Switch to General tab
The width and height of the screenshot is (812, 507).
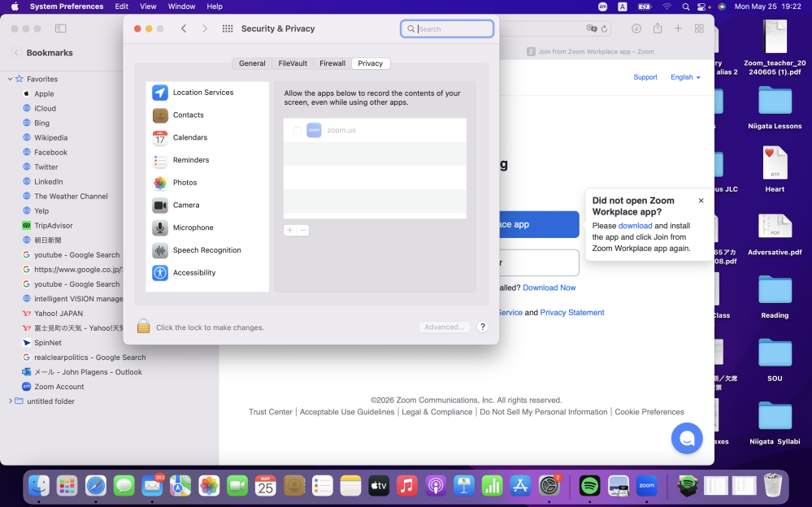252,63
